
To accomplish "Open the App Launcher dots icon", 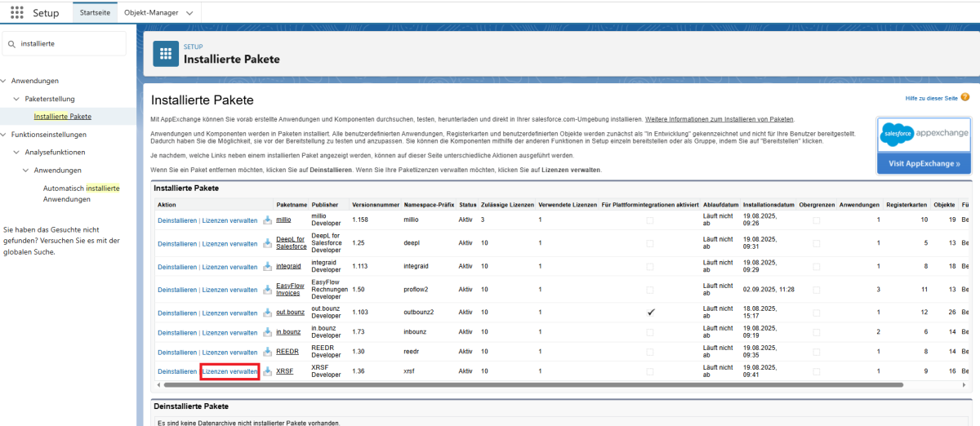I will point(16,13).
